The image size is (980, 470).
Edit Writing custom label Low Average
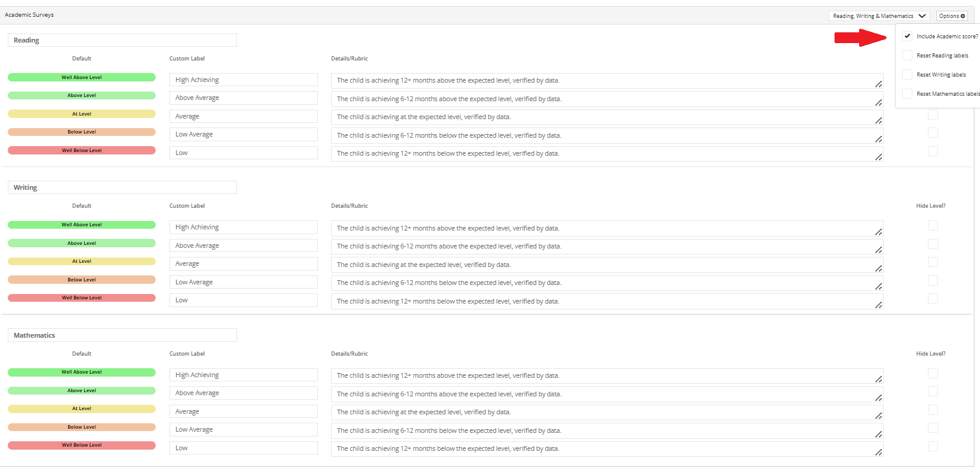pos(243,282)
